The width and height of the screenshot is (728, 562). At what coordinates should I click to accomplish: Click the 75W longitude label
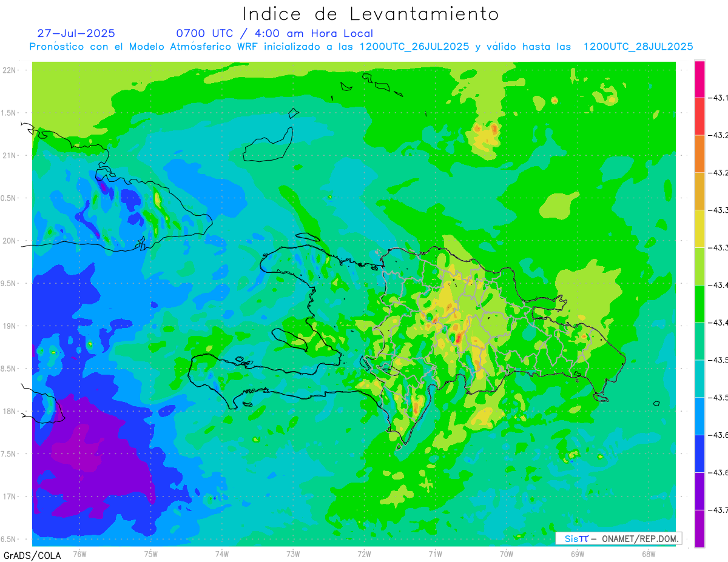coord(151,554)
